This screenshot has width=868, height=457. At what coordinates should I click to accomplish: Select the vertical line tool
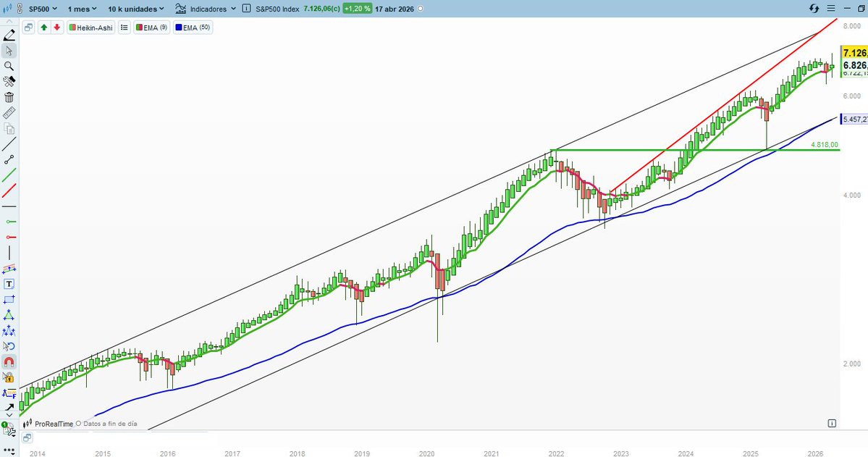(9, 253)
